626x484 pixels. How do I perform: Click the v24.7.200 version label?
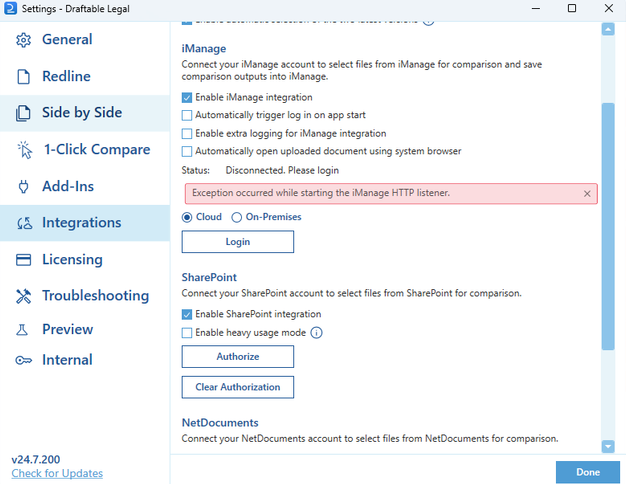click(x=36, y=459)
